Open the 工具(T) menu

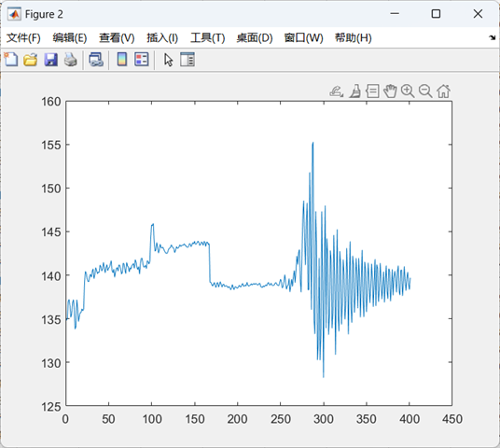(x=208, y=38)
